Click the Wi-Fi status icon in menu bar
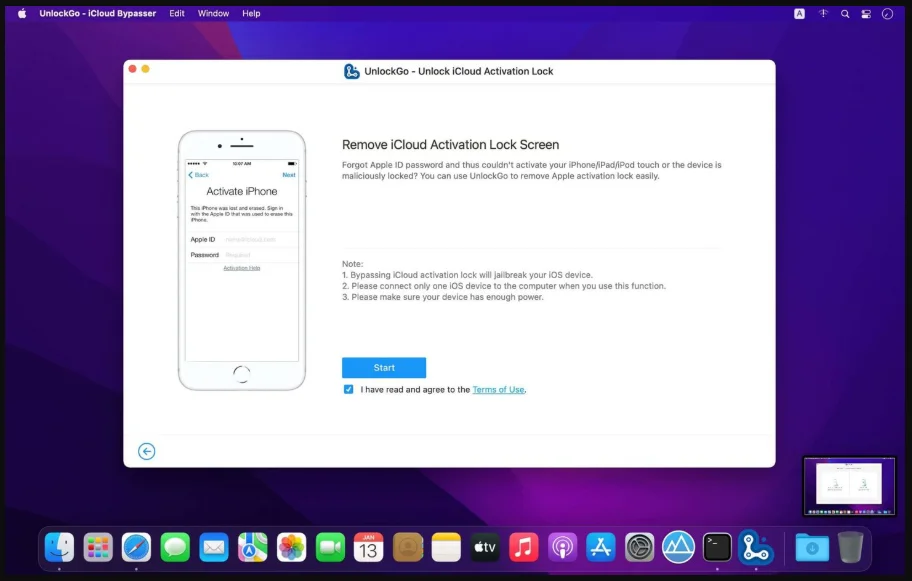Viewport: 912px width, 581px height. (x=823, y=13)
